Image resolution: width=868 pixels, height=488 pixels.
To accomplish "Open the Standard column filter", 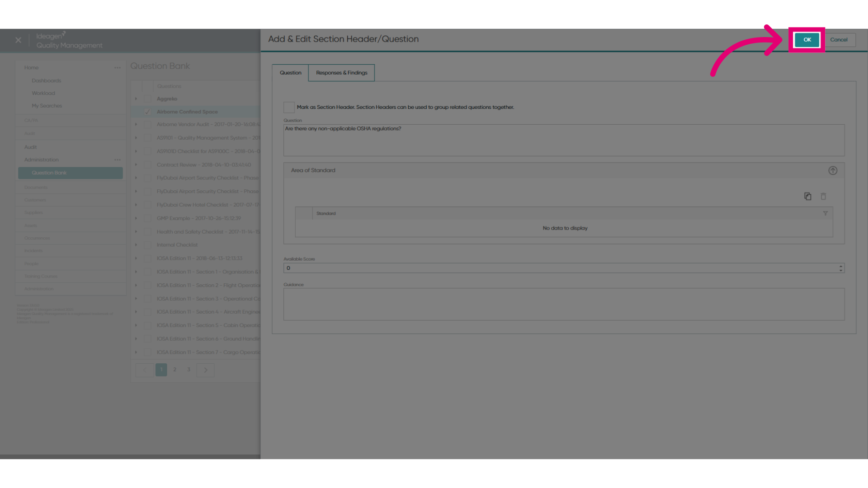I will pyautogui.click(x=825, y=213).
